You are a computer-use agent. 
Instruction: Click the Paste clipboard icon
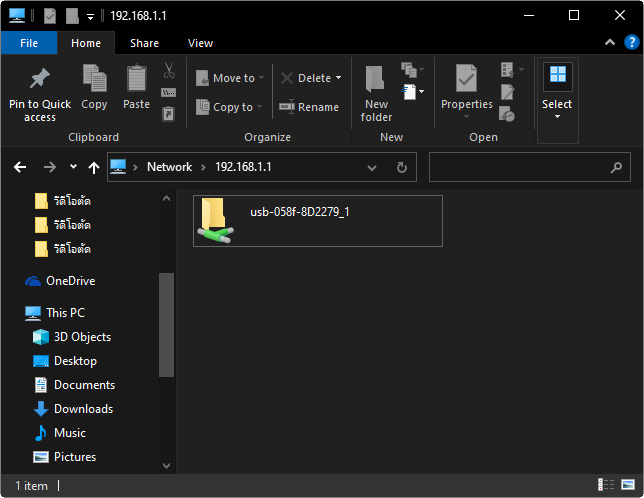(x=137, y=80)
